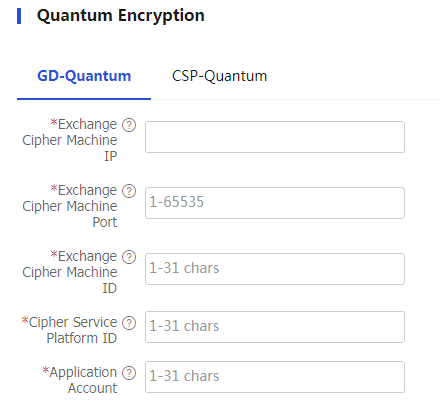440x412 pixels.
Task: Open help tooltip for Exchange Cipher Machine IP
Action: pyautogui.click(x=129, y=125)
